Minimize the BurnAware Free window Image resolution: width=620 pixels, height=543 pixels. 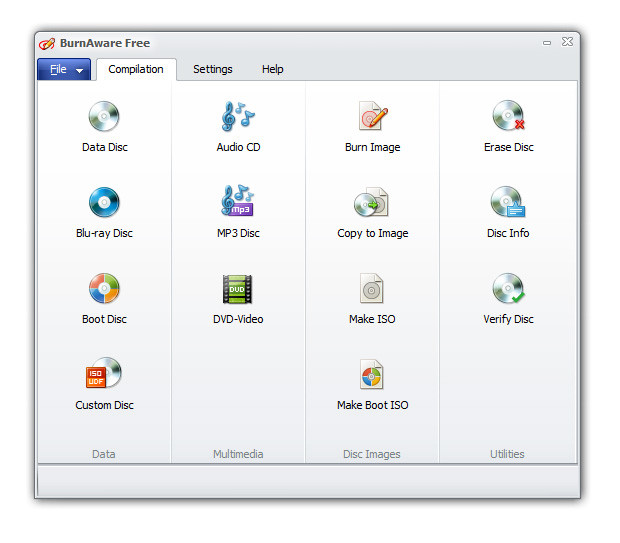pyautogui.click(x=547, y=43)
